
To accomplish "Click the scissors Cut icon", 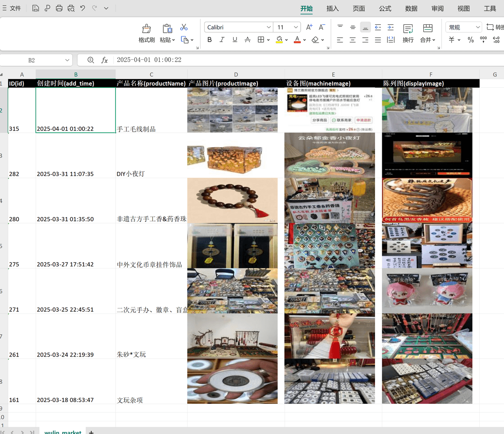I will coord(184,27).
